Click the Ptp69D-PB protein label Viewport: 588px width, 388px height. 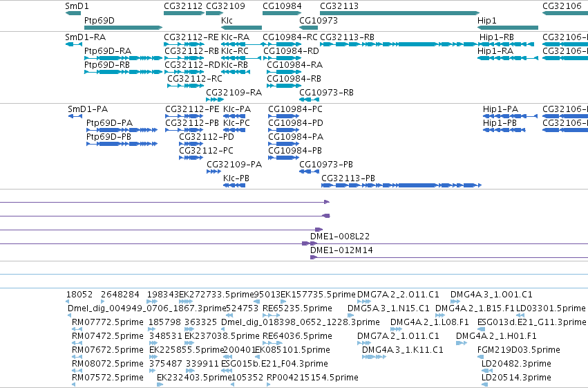[x=108, y=136]
